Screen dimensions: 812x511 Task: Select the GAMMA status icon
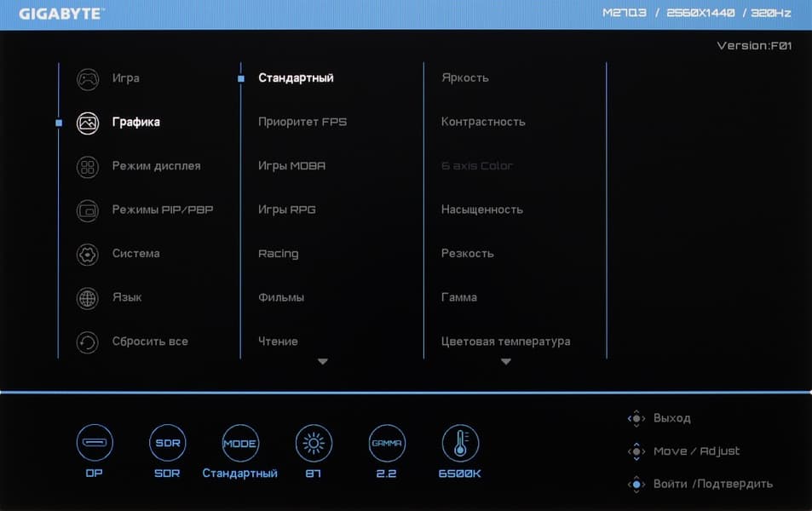[387, 443]
